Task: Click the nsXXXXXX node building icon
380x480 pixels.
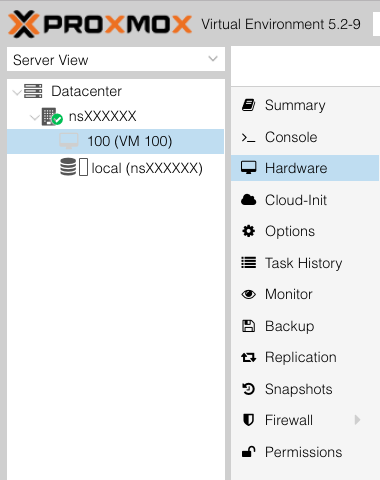Action: [x=52, y=116]
